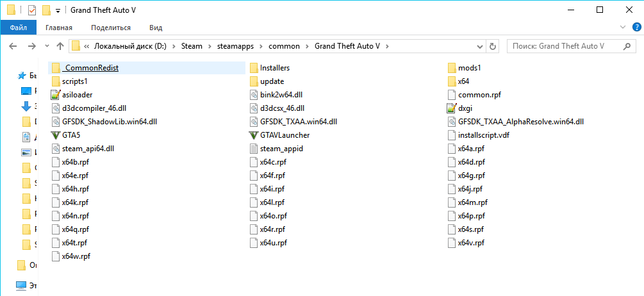
Task: Click the d3dcsx_46.dll file icon
Action: click(254, 108)
